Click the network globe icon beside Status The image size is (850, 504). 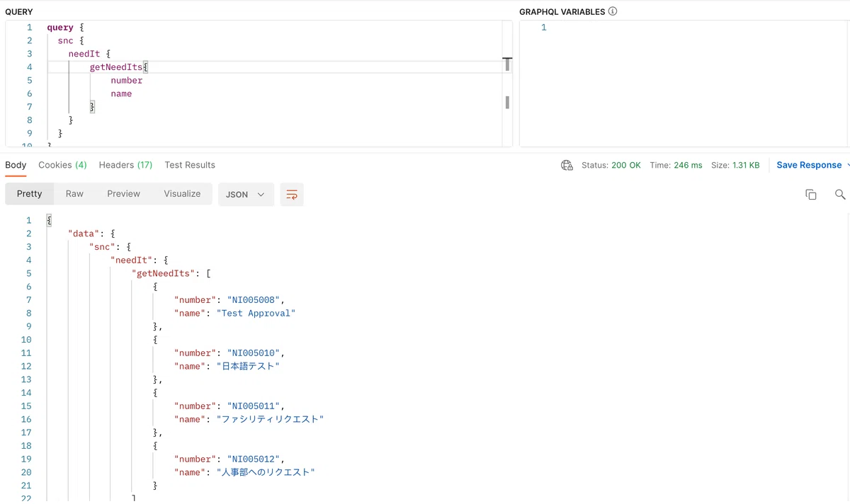567,165
